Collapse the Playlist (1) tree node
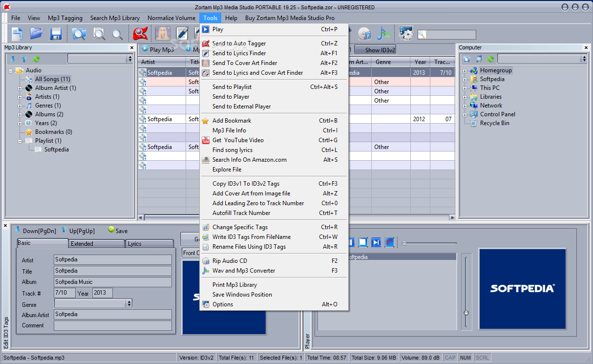The width and height of the screenshot is (593, 364). pyautogui.click(x=20, y=141)
